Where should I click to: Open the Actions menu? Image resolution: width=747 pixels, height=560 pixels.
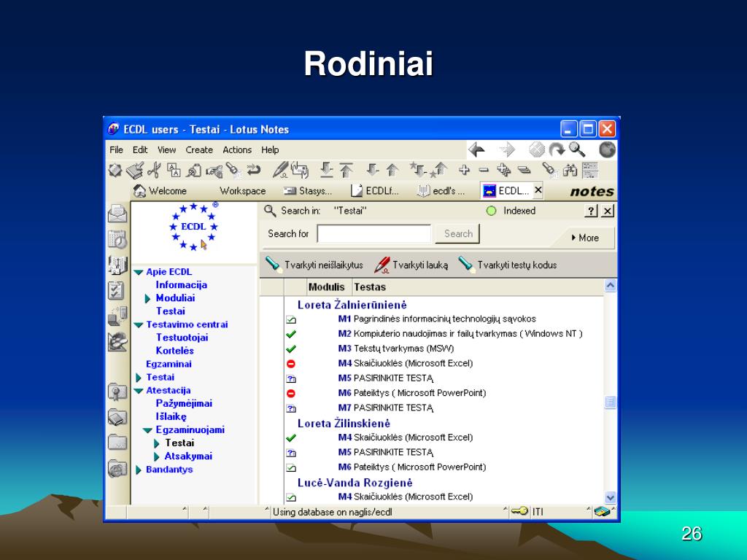pos(237,150)
